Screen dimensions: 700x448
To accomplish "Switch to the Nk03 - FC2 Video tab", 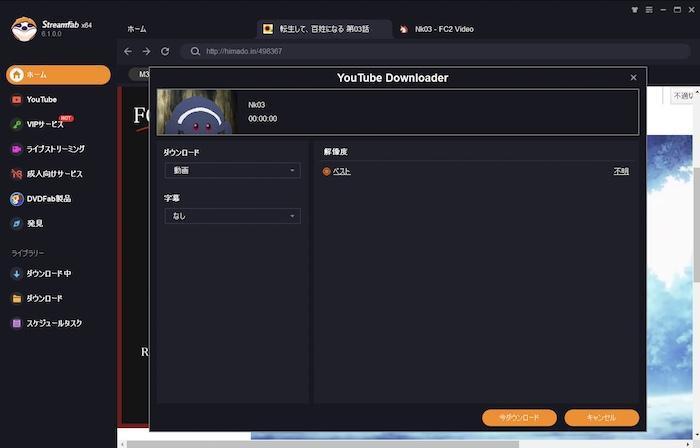I will pos(438,29).
